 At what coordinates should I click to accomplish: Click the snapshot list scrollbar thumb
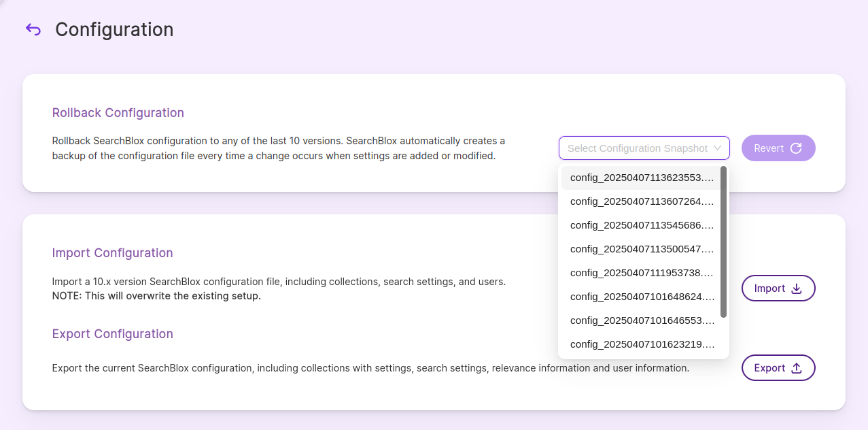723,242
